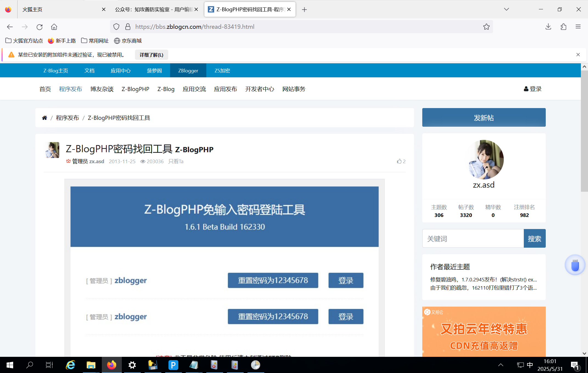Dismiss the add-on warning notification bar

[x=578, y=55]
